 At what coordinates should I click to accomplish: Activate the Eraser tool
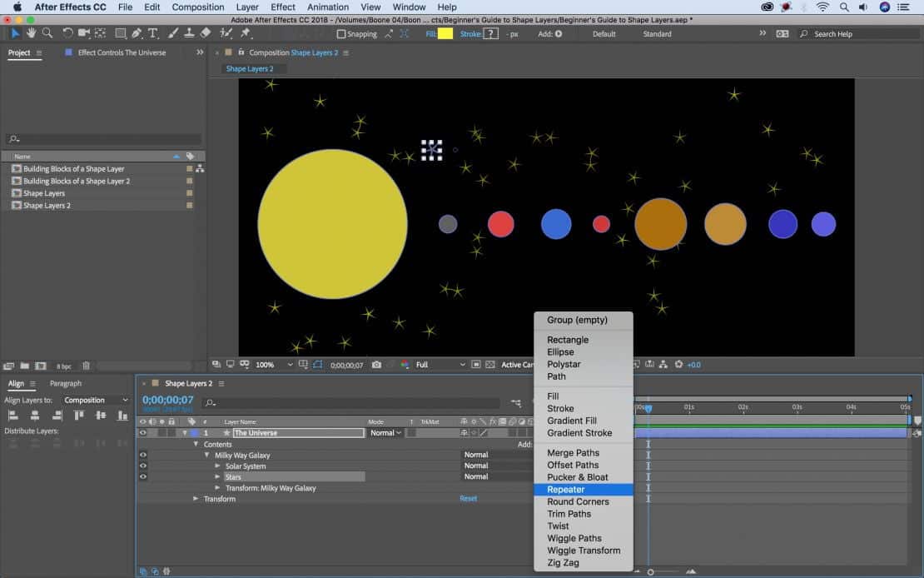[206, 33]
